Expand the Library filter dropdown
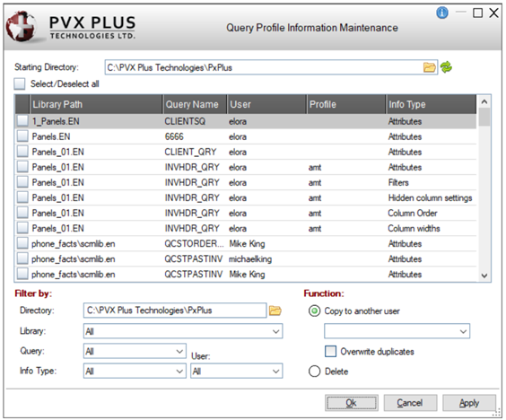 pyautogui.click(x=183, y=331)
